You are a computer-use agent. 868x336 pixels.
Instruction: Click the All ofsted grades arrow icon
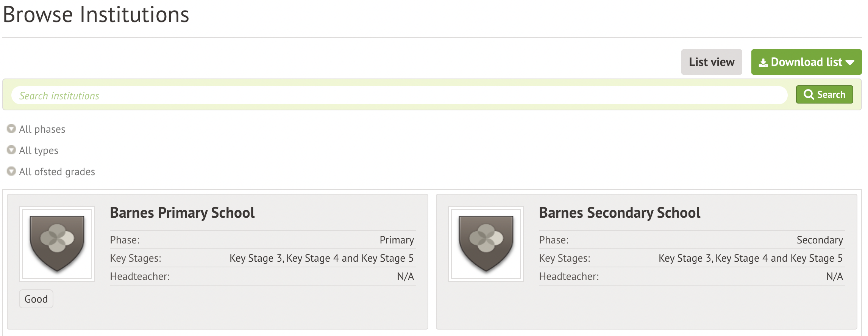click(x=11, y=171)
